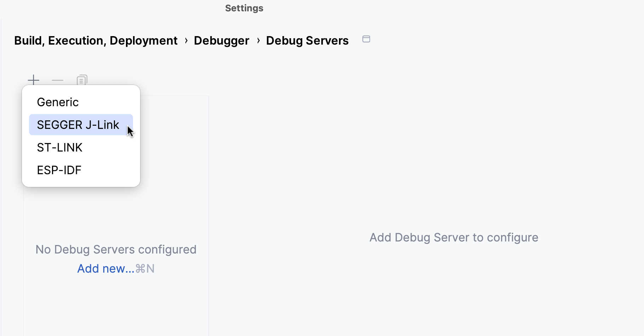Select the plus icon above the popup menu
Screen dimensions: 644x336
(34, 80)
